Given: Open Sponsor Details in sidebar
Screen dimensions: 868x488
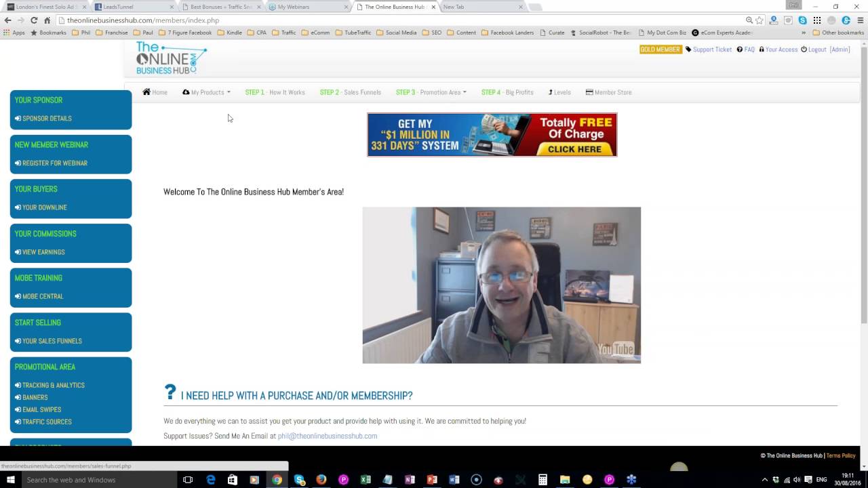Looking at the screenshot, I should [43, 119].
